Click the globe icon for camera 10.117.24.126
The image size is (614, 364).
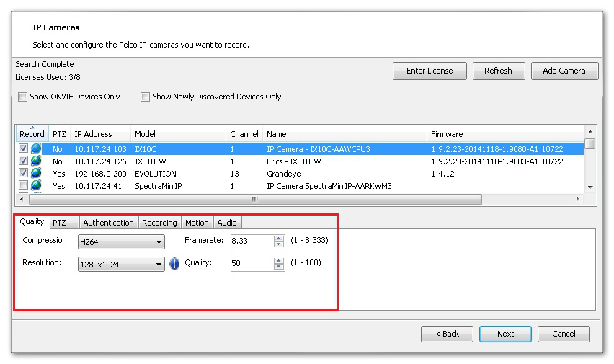36,161
